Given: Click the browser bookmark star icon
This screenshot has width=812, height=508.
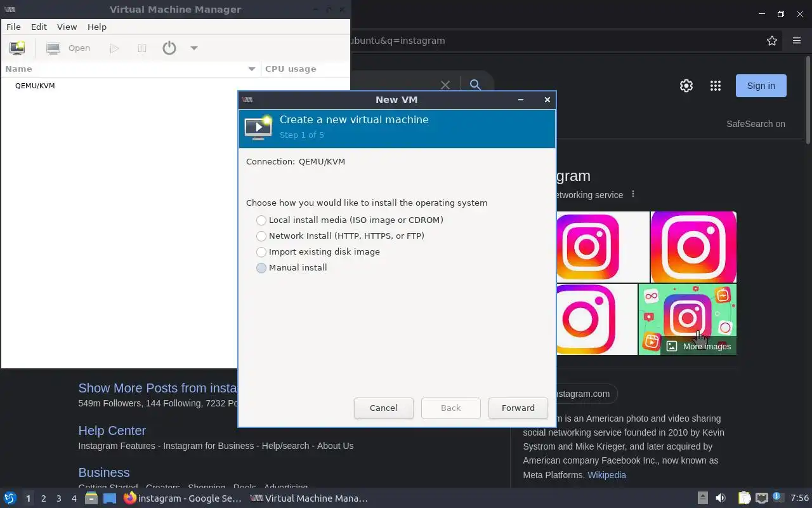Looking at the screenshot, I should 772,41.
